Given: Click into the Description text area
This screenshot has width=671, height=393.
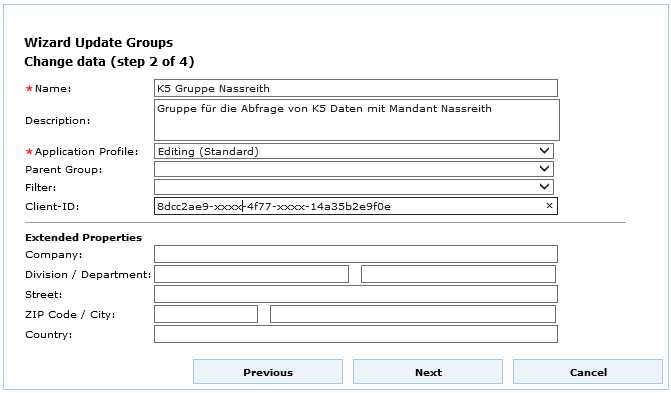Looking at the screenshot, I should pyautogui.click(x=357, y=120).
